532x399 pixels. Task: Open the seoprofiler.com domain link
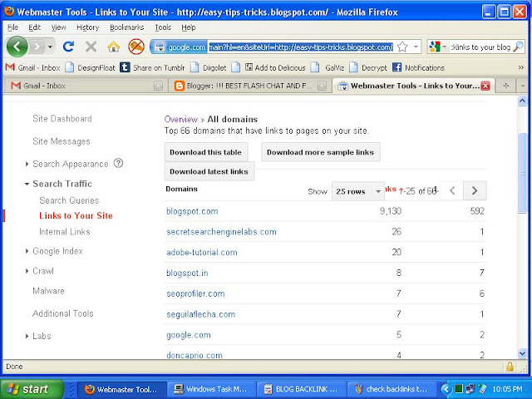(195, 293)
